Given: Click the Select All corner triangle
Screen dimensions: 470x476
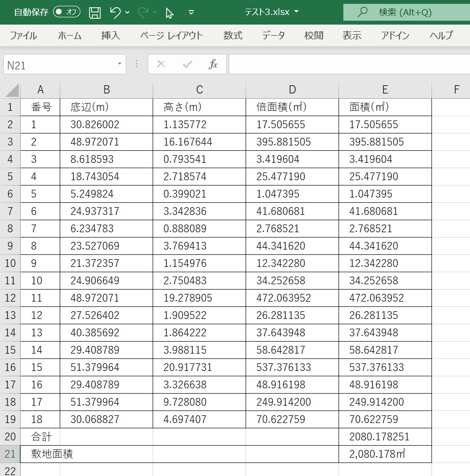Looking at the screenshot, I should [x=12, y=90].
